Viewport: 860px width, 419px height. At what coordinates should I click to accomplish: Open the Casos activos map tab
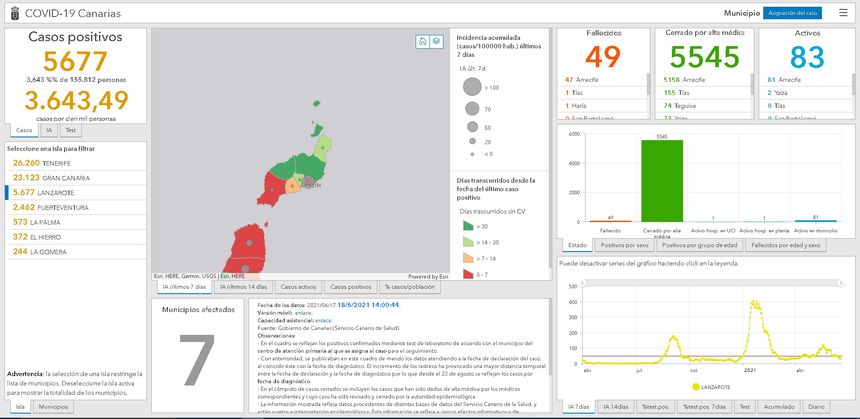click(298, 287)
